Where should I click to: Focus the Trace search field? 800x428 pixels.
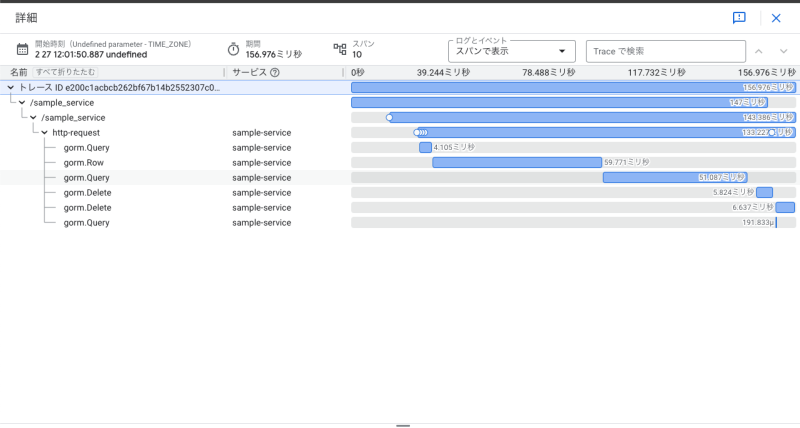click(666, 51)
